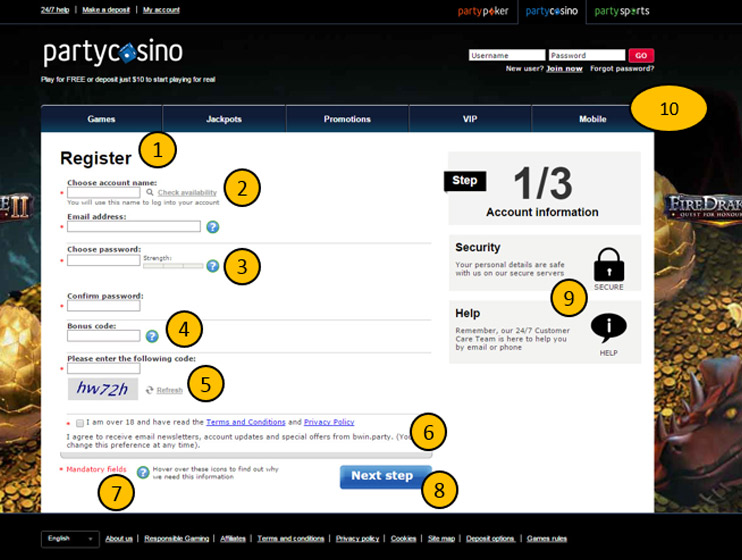Click the SECURE padlock icon
Viewport: 742px width, 560px height.
pyautogui.click(x=608, y=266)
